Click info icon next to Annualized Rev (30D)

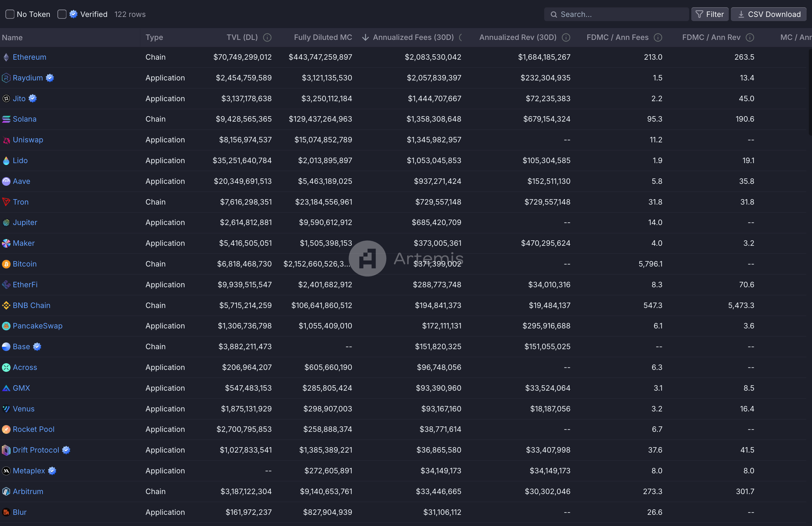tap(566, 38)
